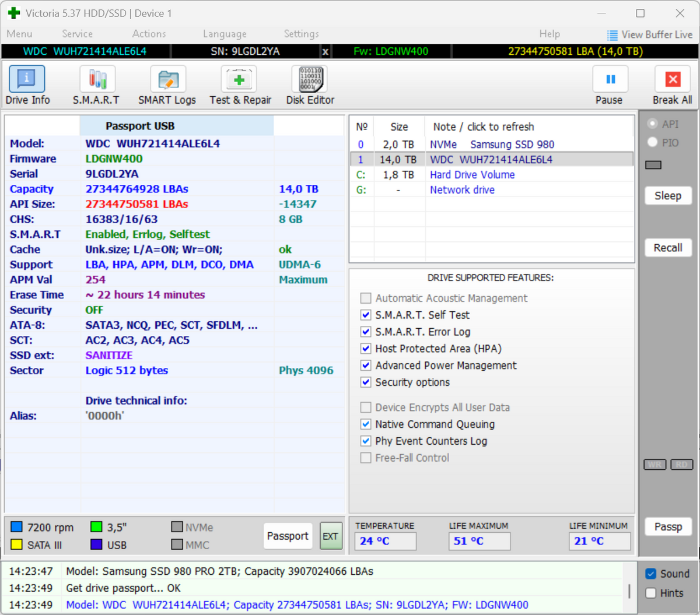The height and width of the screenshot is (615, 700).
Task: Click the Pause toolbar icon
Action: click(610, 79)
